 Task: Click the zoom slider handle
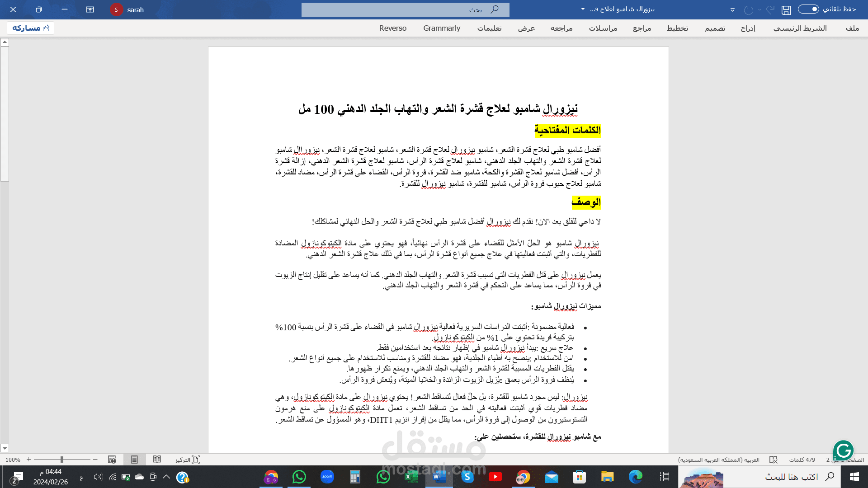(x=62, y=460)
